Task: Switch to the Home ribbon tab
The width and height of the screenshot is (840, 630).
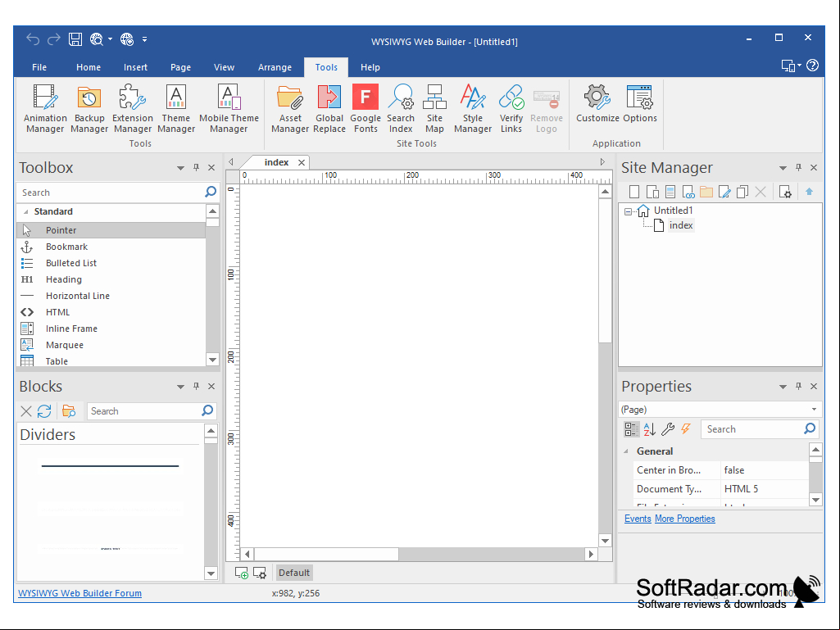Action: (x=89, y=67)
